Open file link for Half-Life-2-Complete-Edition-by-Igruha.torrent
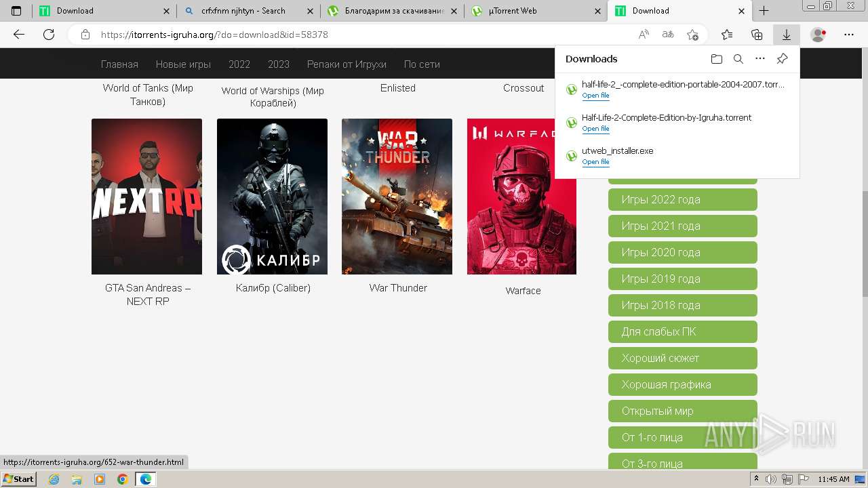Screen dimensions: 868x488 pyautogui.click(x=595, y=129)
